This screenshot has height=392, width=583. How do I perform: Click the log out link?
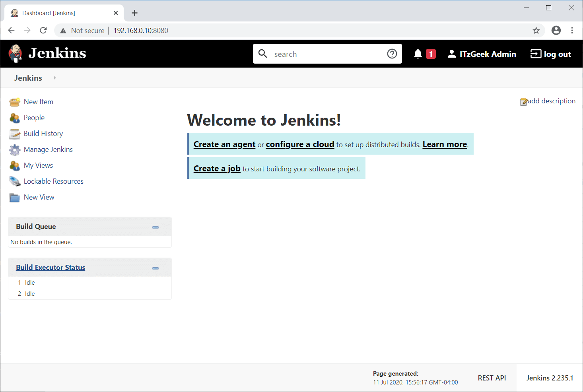[x=557, y=54]
